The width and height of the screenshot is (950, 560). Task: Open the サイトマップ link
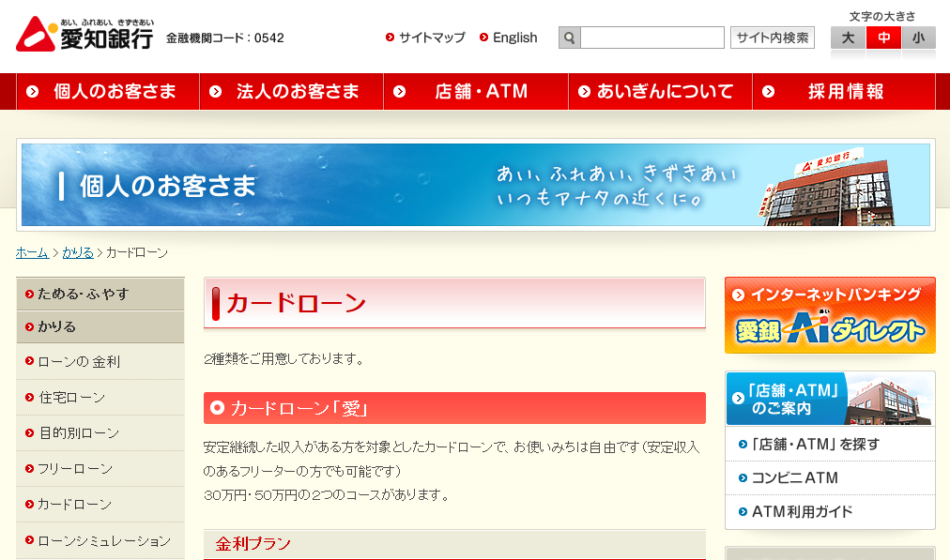[x=432, y=38]
